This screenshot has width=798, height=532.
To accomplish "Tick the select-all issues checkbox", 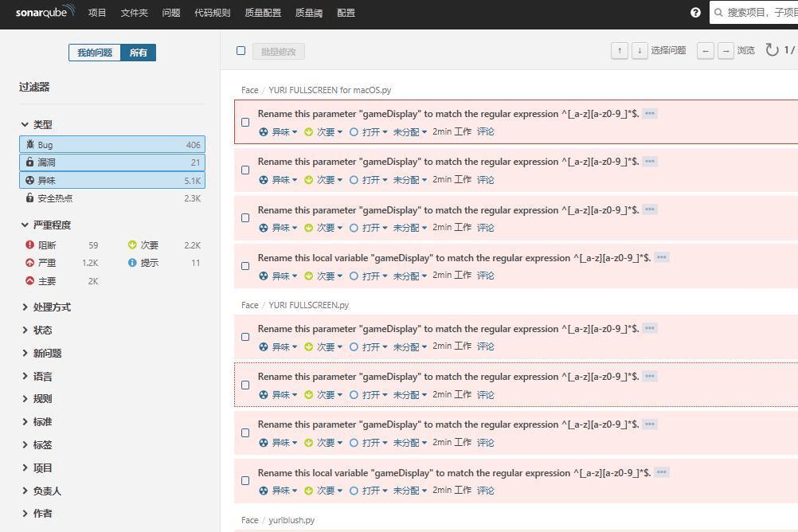I will tap(241, 50).
